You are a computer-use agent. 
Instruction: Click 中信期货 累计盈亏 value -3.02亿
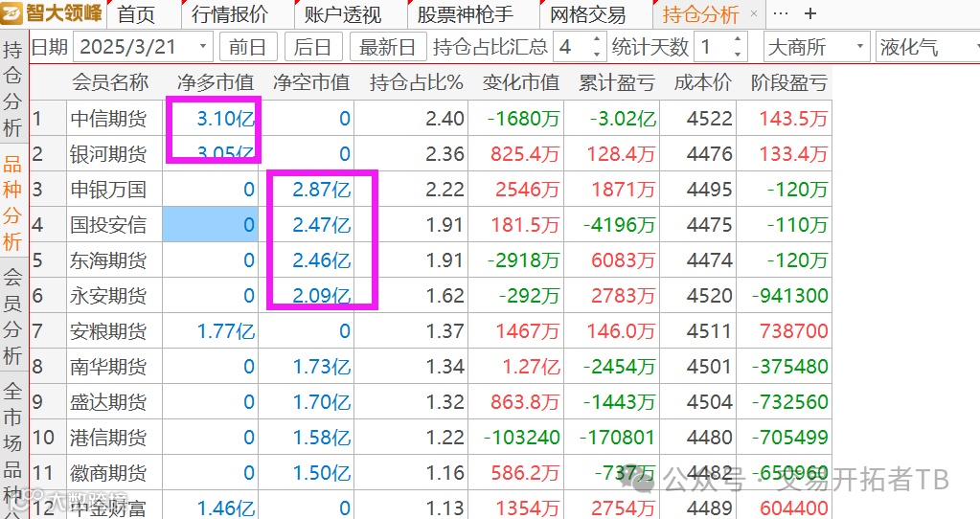623,118
